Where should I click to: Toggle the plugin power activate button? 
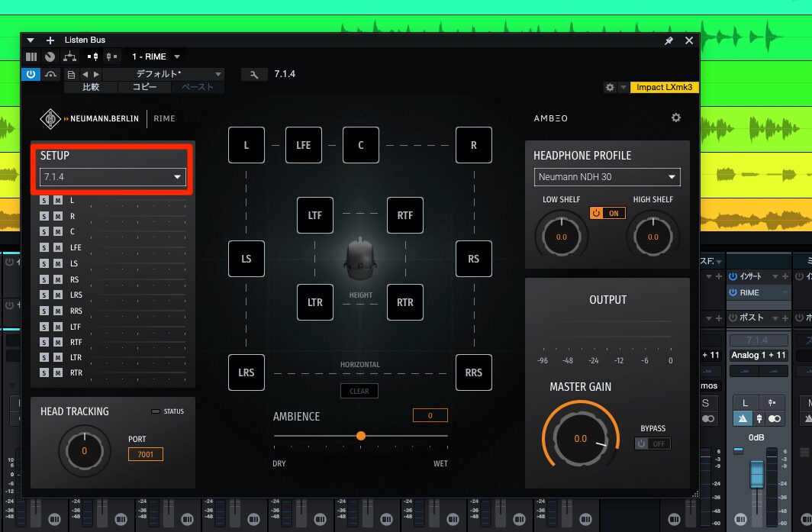pos(31,74)
